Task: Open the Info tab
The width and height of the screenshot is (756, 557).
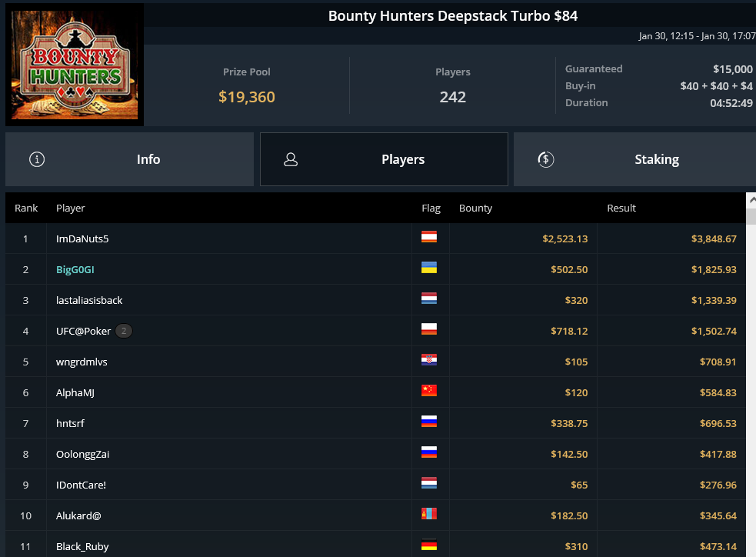Action: click(x=129, y=159)
